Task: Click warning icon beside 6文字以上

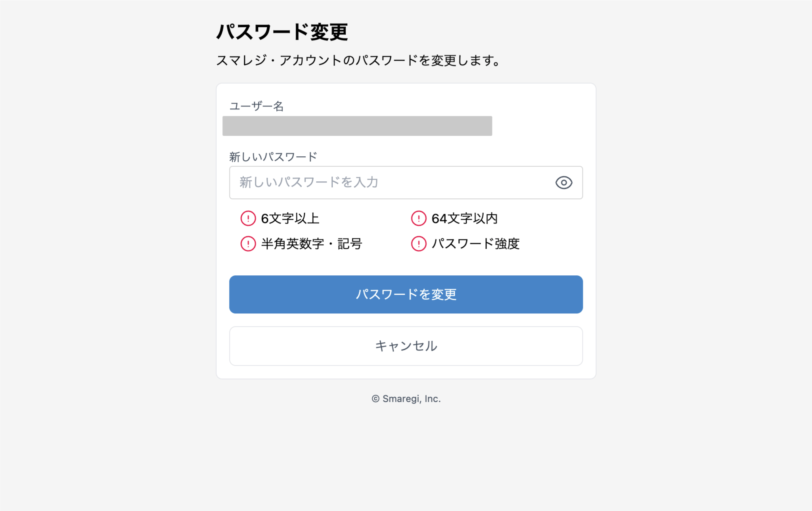Action: (x=248, y=219)
